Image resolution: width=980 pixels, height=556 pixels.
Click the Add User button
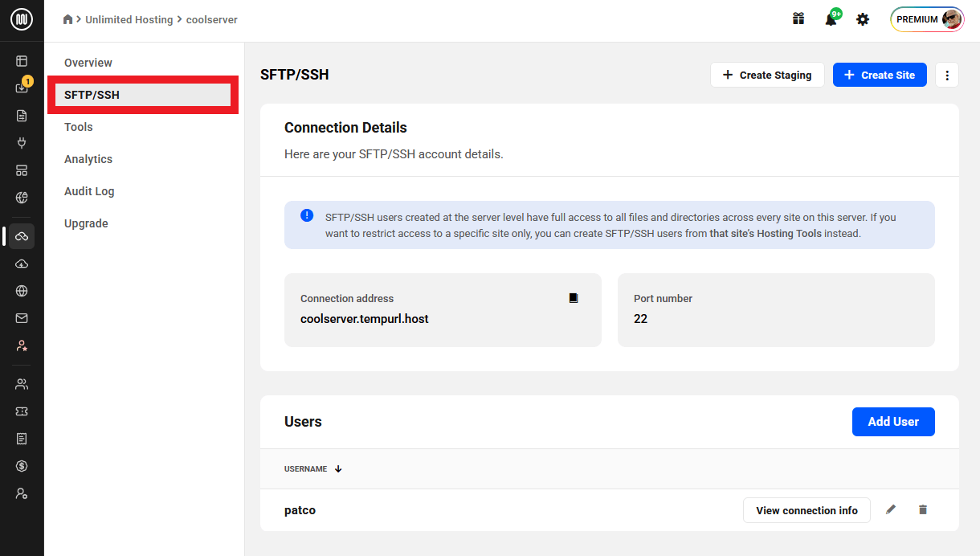pyautogui.click(x=893, y=421)
